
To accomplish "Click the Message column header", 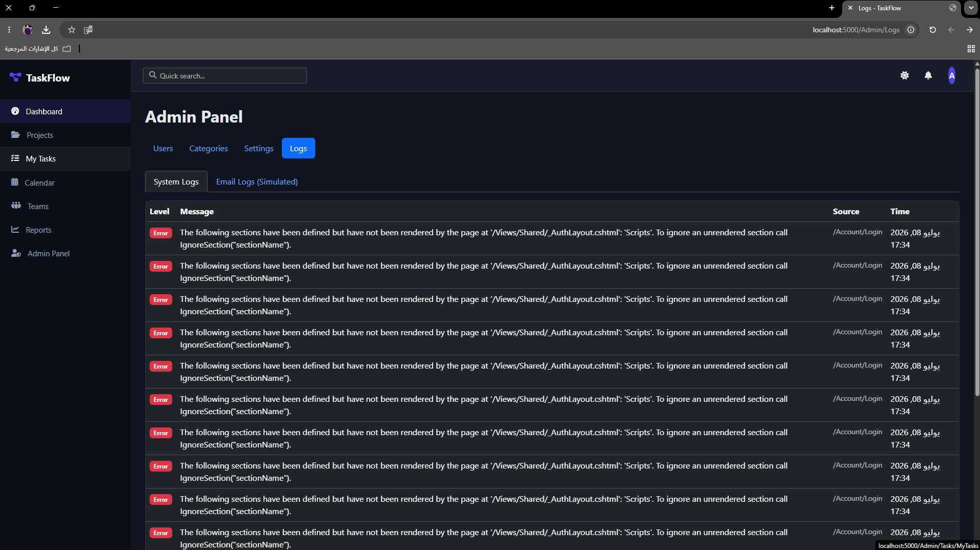I will pyautogui.click(x=197, y=211).
